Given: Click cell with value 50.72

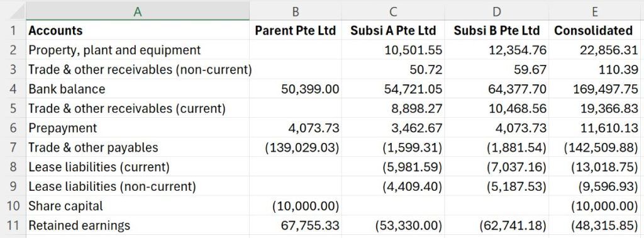Looking at the screenshot, I should [x=393, y=69].
